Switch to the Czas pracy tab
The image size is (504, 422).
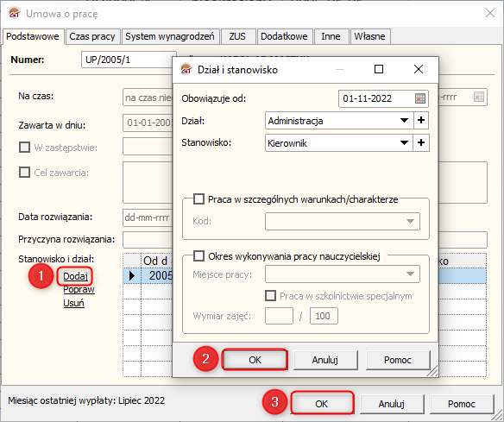coord(92,36)
